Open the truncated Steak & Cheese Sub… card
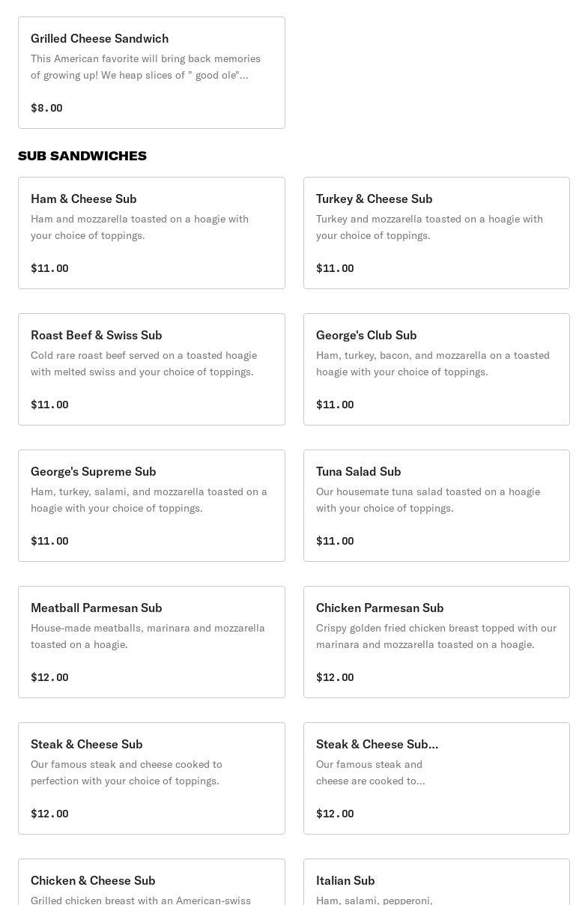 [x=436, y=778]
